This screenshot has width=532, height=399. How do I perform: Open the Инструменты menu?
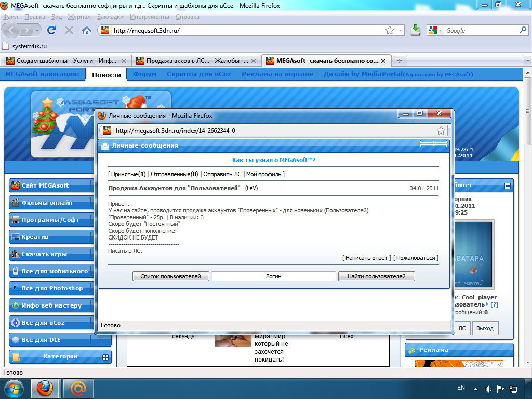pos(149,17)
